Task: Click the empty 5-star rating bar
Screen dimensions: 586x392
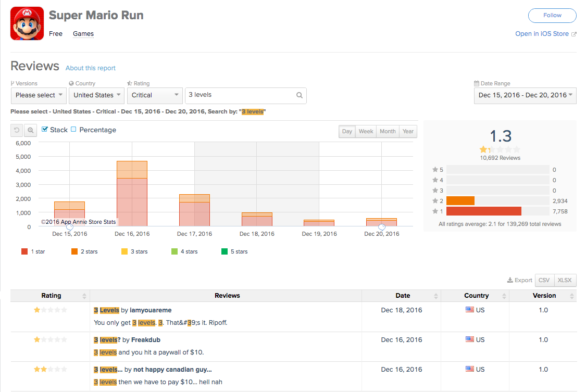Action: (x=498, y=170)
